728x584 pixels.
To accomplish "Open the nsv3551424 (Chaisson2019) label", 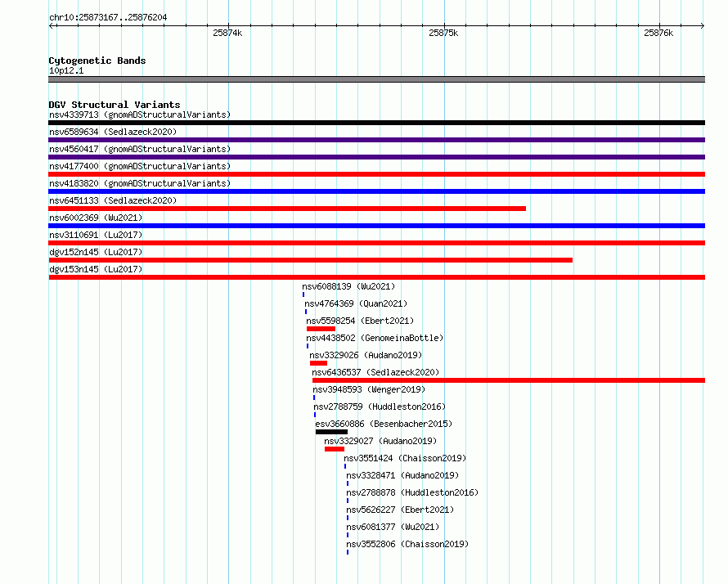I will pyautogui.click(x=406, y=458).
